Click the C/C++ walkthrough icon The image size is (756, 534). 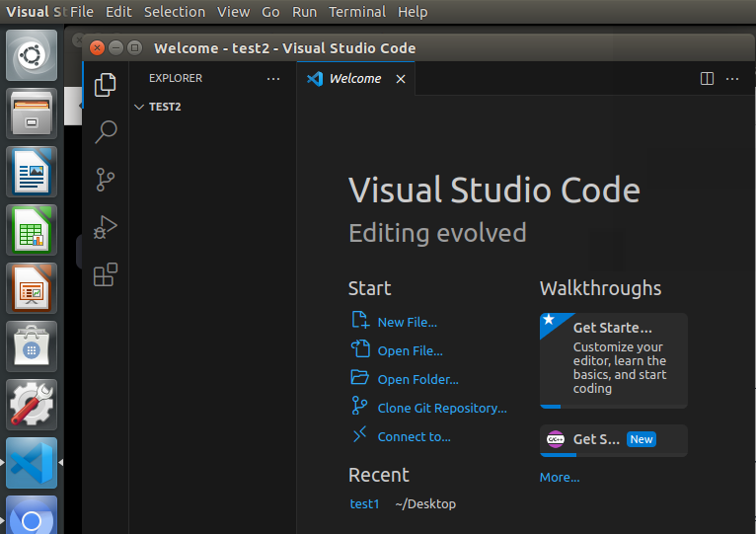tap(556, 439)
